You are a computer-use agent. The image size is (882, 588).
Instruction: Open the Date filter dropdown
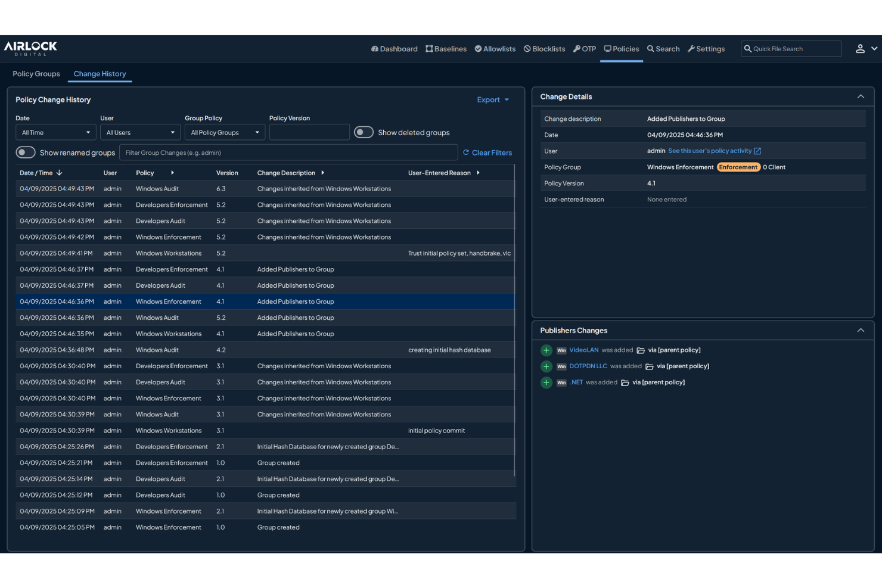click(x=55, y=132)
